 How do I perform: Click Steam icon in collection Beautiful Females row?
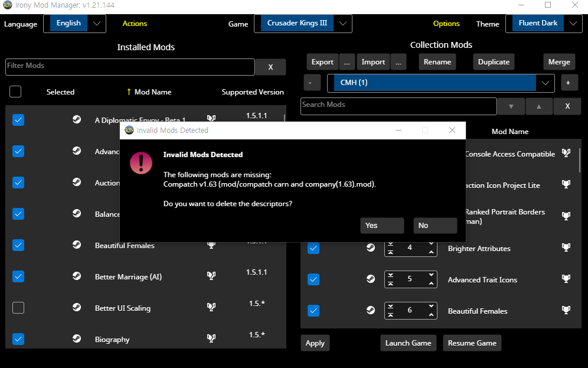[371, 310]
